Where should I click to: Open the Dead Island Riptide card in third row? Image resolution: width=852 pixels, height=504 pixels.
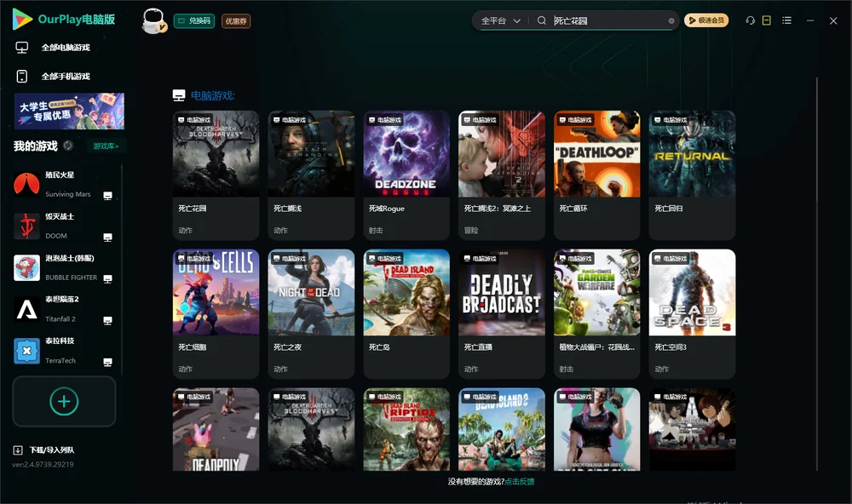tap(406, 429)
